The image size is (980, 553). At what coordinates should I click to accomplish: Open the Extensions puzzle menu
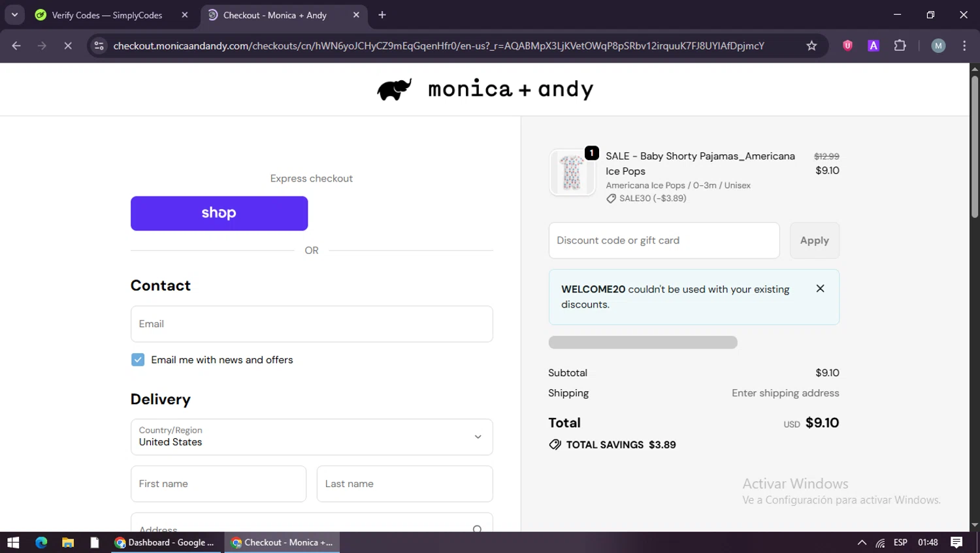click(x=900, y=46)
